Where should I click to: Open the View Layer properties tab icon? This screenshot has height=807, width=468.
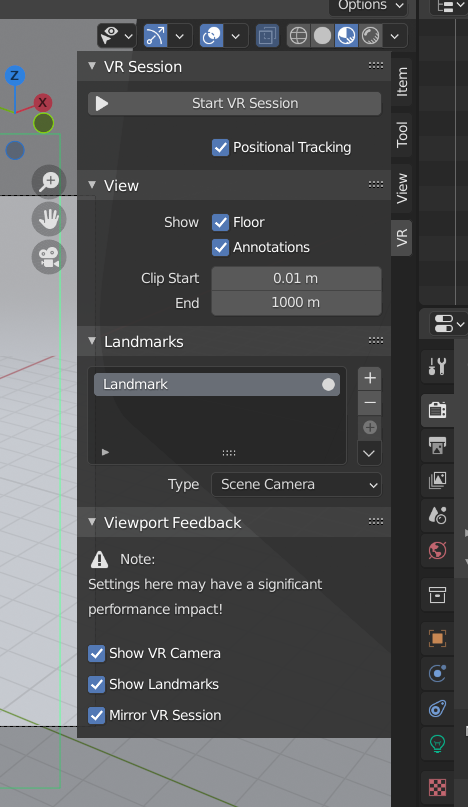(438, 480)
